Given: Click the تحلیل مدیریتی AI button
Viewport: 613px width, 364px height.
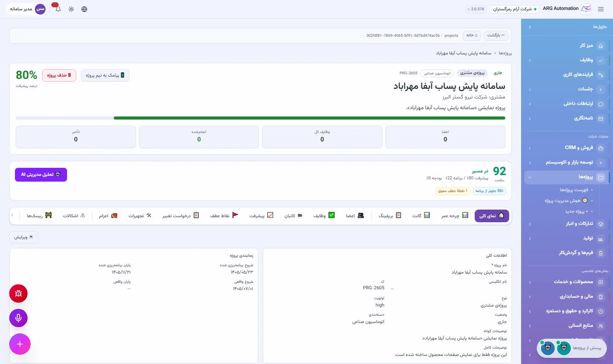Looking at the screenshot, I should (x=41, y=175).
